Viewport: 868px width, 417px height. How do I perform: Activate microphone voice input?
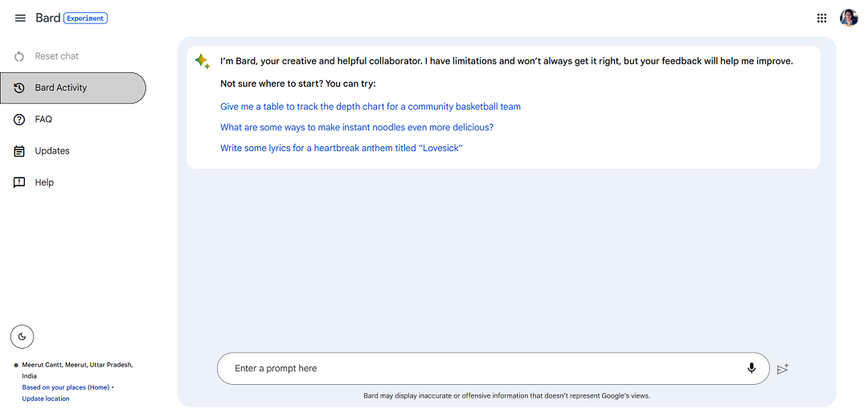coord(751,368)
